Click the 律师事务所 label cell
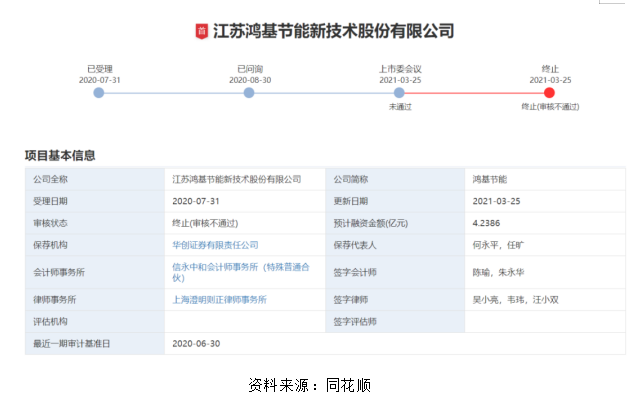This screenshot has width=644, height=403. [x=95, y=300]
